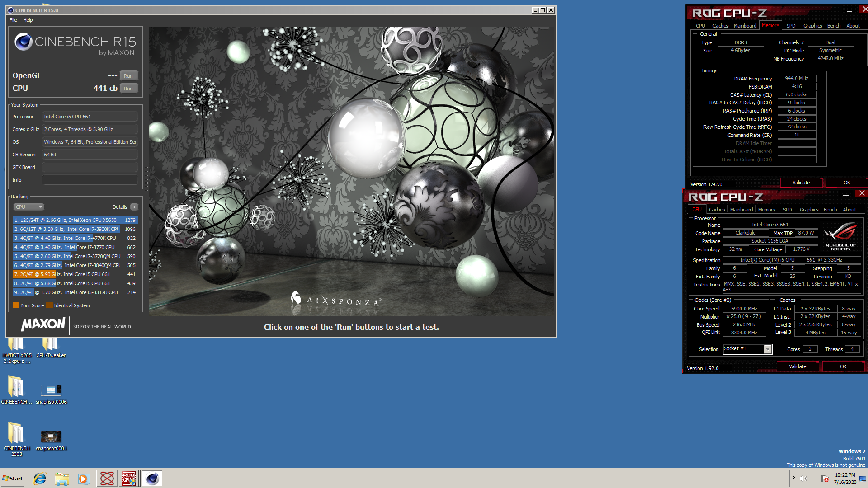
Task: Select ranking entry Core i7-4770K
Action: [x=75, y=238]
